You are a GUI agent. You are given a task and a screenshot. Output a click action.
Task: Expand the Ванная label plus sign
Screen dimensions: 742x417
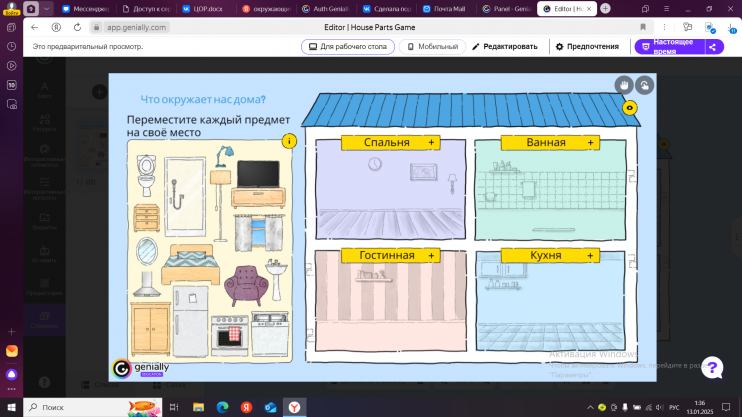(x=590, y=143)
